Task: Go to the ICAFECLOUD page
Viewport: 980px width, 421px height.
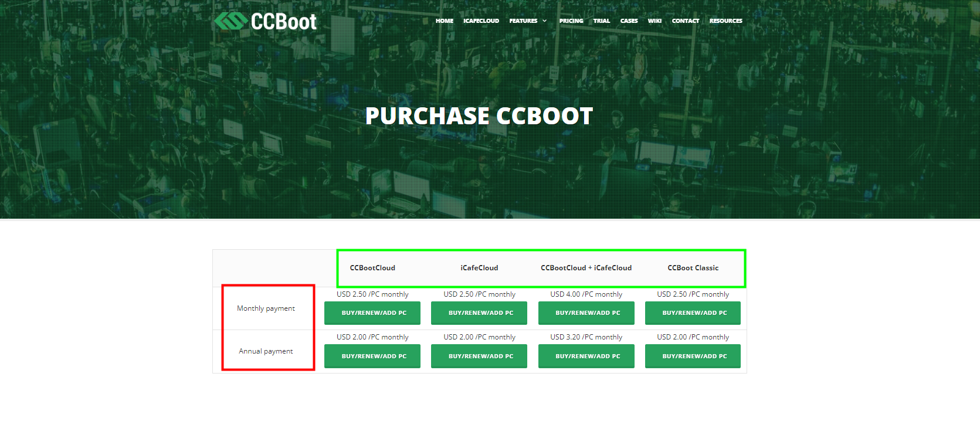Action: [x=481, y=21]
